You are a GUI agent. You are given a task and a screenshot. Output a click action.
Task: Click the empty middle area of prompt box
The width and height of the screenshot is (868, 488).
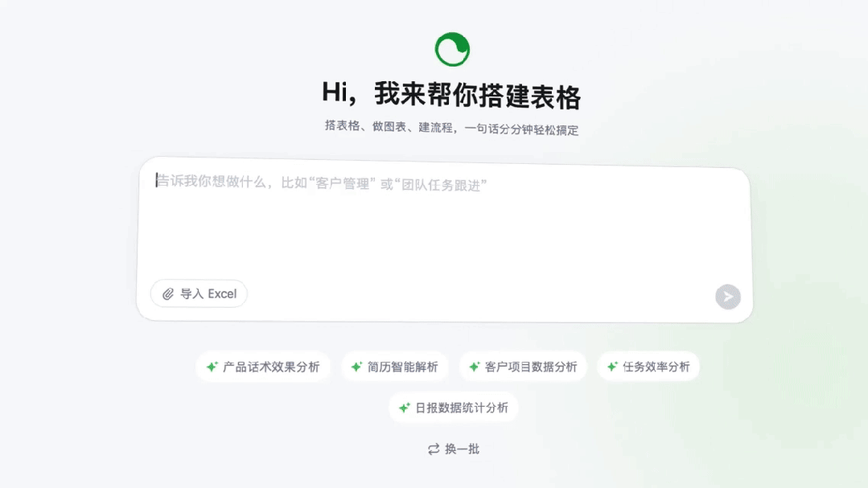444,237
